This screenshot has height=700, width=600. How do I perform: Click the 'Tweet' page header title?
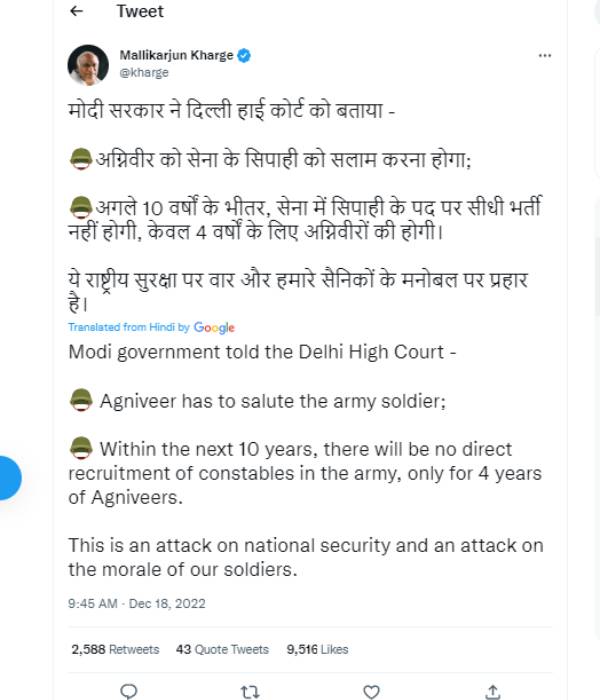[x=140, y=12]
